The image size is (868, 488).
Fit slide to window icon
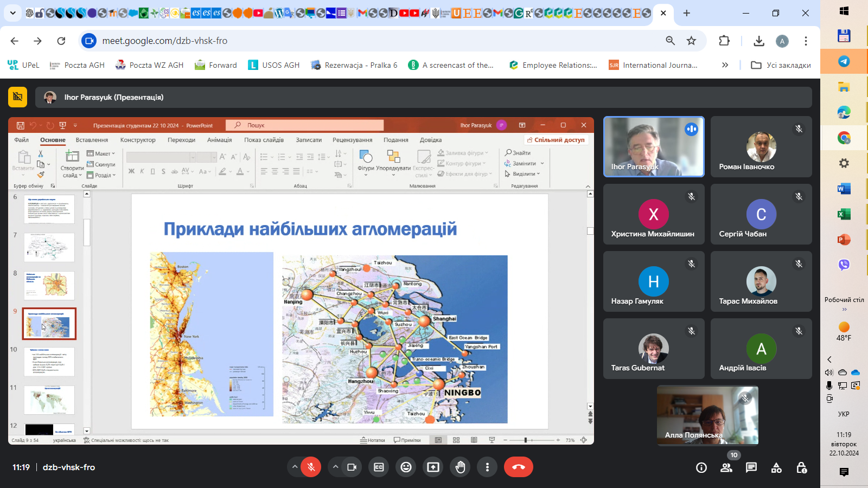coord(584,440)
